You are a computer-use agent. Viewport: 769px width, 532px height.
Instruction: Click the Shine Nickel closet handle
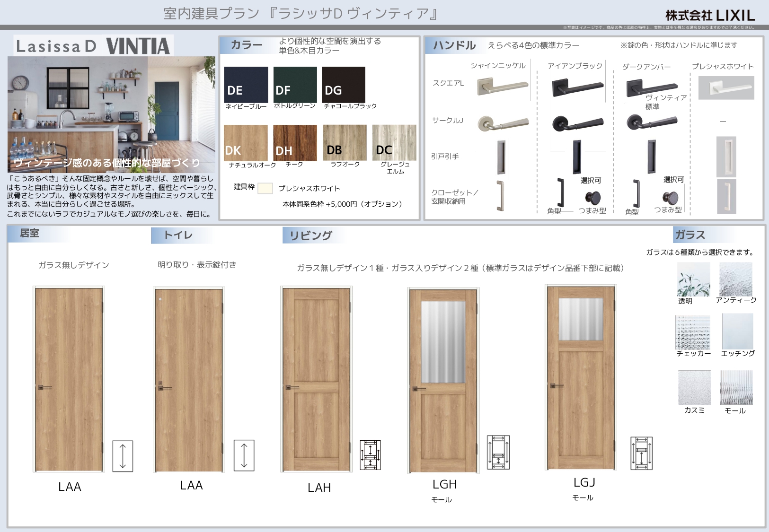tap(501, 196)
